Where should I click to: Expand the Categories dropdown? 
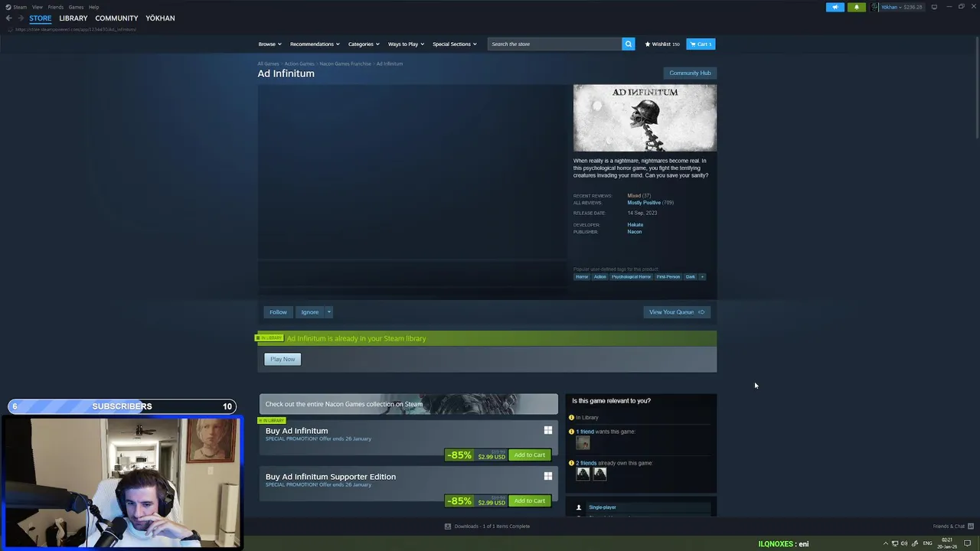(x=364, y=44)
